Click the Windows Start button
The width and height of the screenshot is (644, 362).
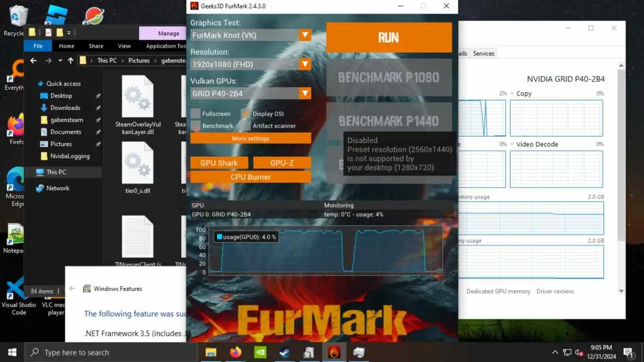pos(12,352)
